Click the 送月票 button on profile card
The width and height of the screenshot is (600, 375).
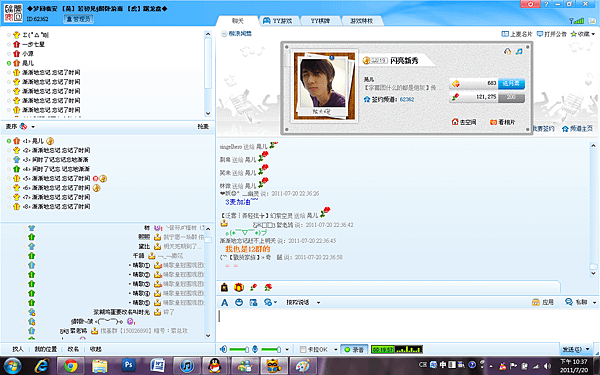click(x=511, y=83)
